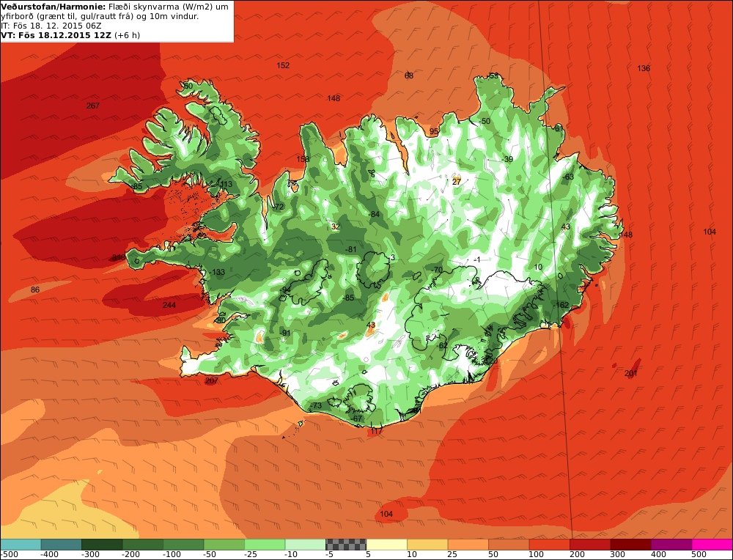This screenshot has height=560, width=733.
Task: Select the magenta above-500 legend swatch
Action: pos(712,544)
